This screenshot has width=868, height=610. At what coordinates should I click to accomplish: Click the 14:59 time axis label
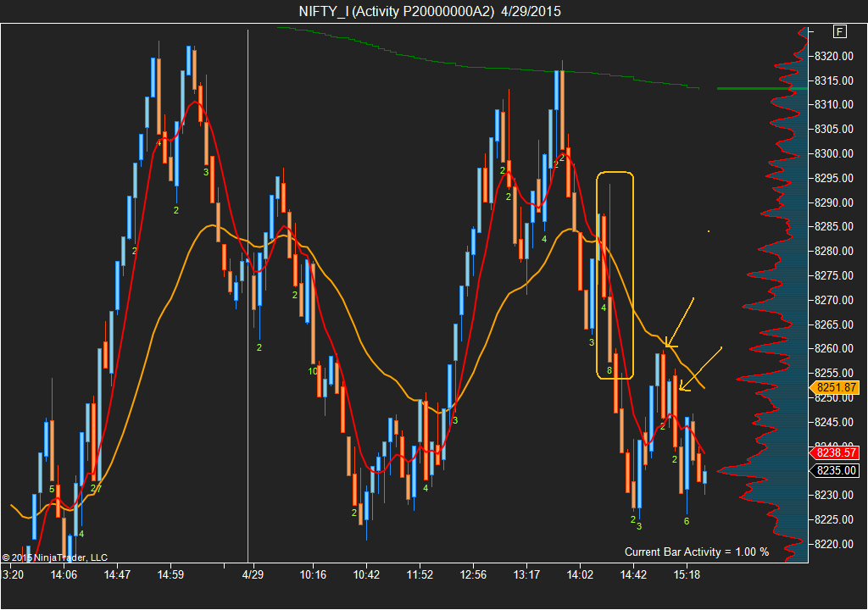point(170,574)
